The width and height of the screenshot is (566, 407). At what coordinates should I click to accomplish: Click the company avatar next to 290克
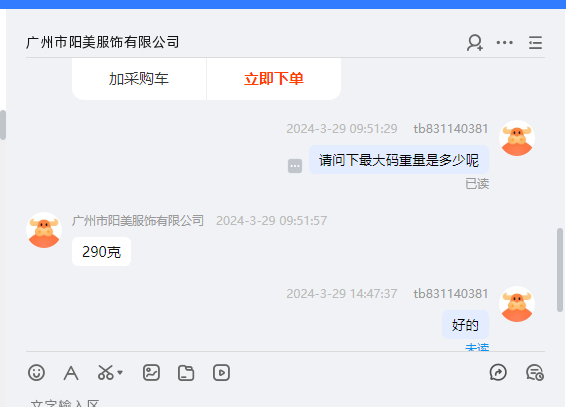coord(44,230)
